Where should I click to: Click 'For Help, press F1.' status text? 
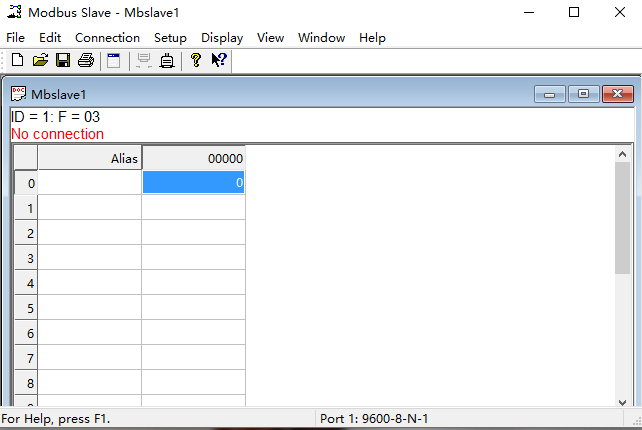click(x=56, y=419)
